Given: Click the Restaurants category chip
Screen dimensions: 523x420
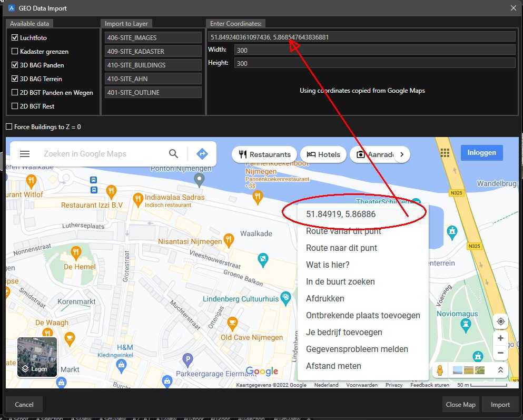Looking at the screenshot, I should 264,154.
